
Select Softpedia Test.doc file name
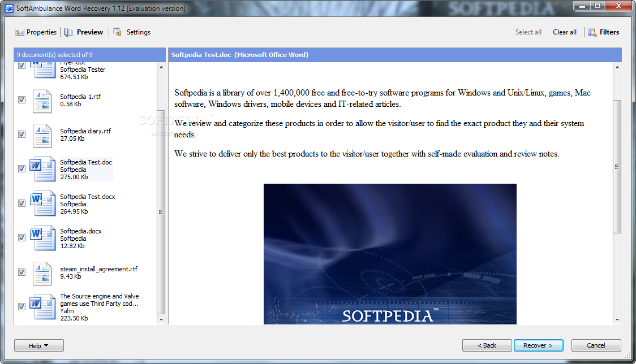[x=86, y=162]
